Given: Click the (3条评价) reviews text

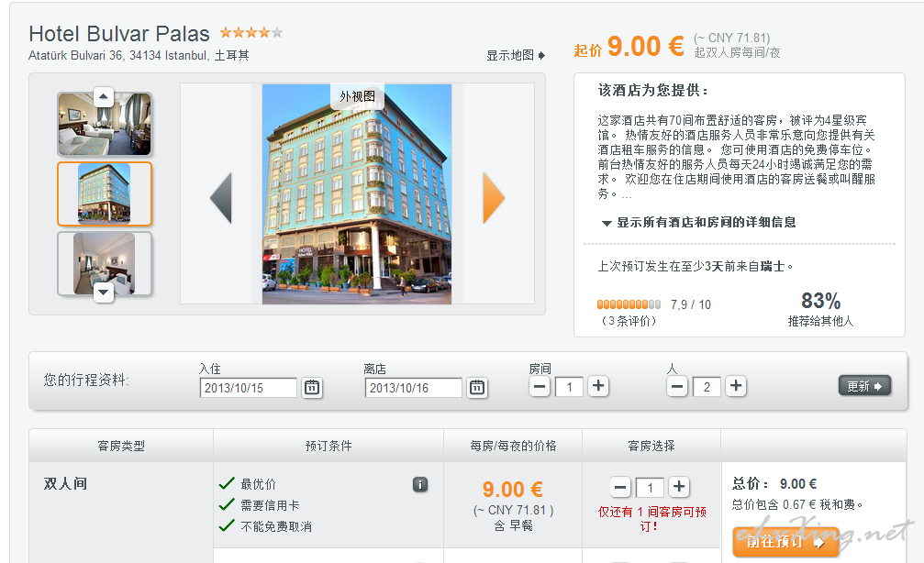Looking at the screenshot, I should click(x=629, y=321).
